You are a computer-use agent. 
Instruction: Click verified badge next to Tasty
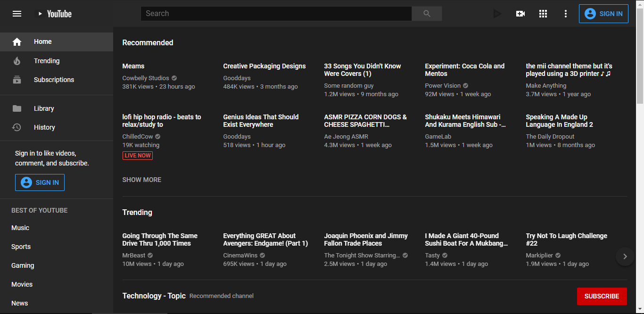coord(445,255)
